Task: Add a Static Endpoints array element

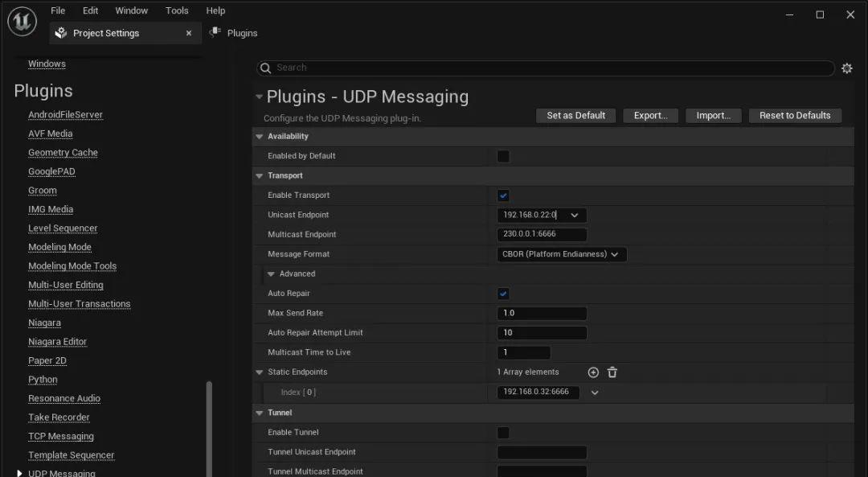Action: tap(593, 372)
